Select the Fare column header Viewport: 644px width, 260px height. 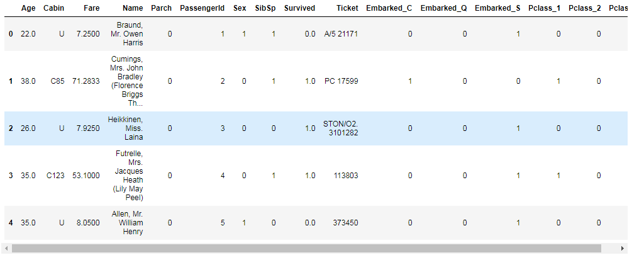pos(91,8)
